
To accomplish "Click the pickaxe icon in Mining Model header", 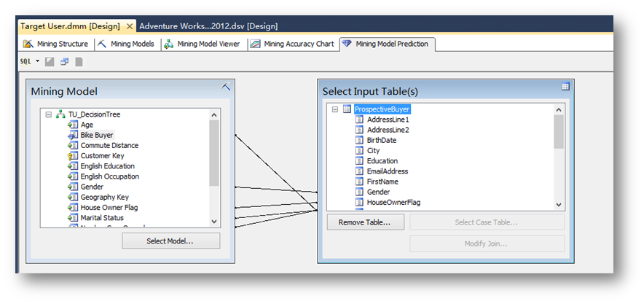I will (226, 86).
